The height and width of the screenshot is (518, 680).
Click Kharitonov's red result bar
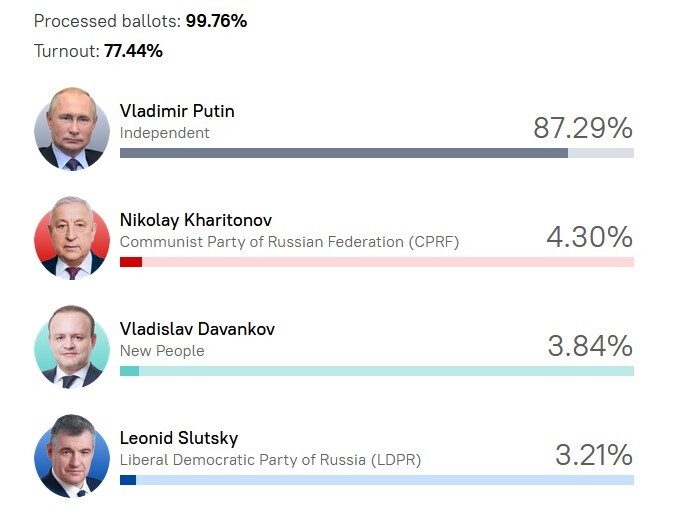(131, 262)
